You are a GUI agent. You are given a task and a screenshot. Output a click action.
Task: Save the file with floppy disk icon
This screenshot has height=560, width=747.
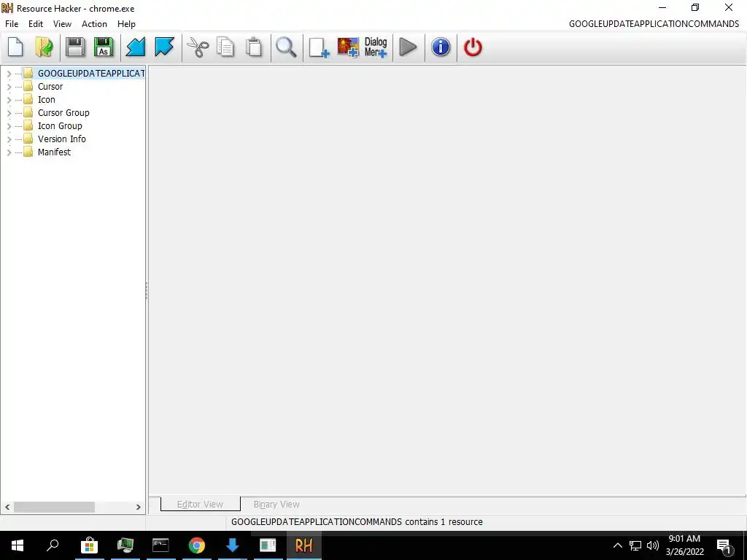[x=75, y=47]
